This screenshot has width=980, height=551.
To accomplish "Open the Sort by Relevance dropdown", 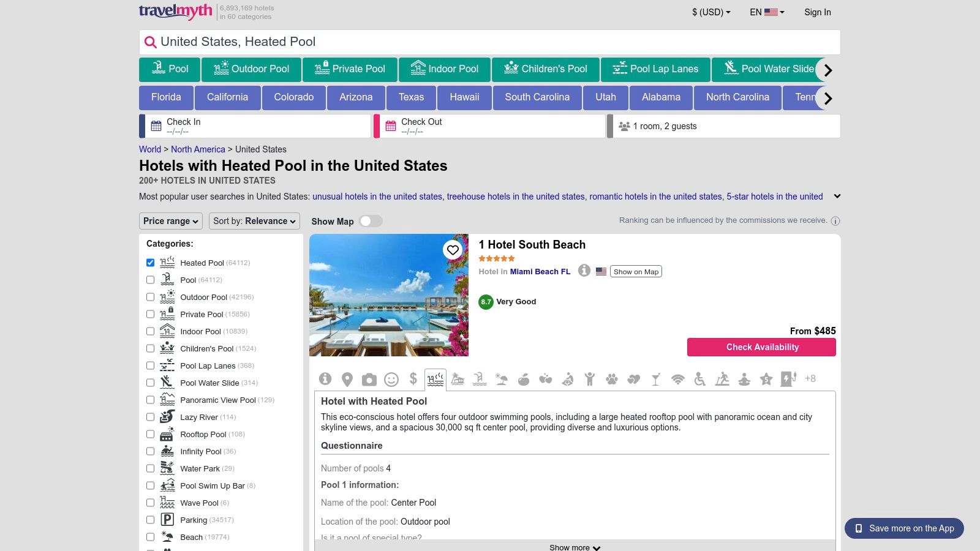I will (254, 221).
